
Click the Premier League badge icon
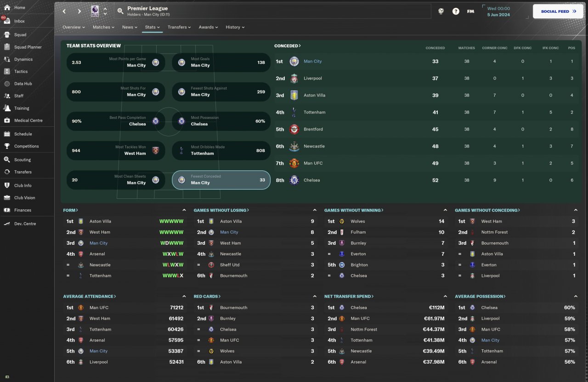point(95,11)
